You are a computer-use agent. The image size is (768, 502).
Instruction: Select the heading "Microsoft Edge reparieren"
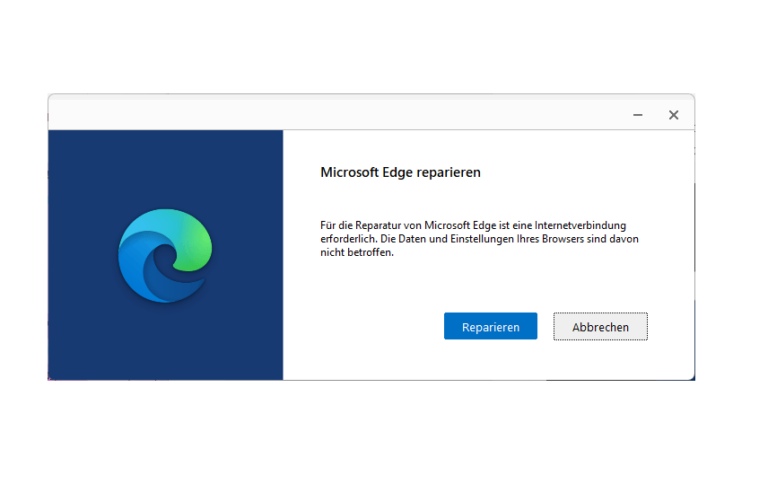click(x=400, y=172)
